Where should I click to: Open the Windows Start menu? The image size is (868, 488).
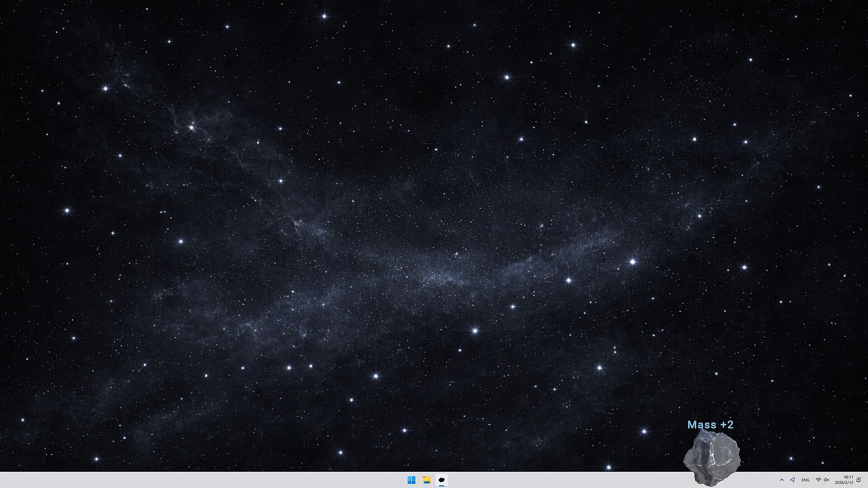click(411, 480)
